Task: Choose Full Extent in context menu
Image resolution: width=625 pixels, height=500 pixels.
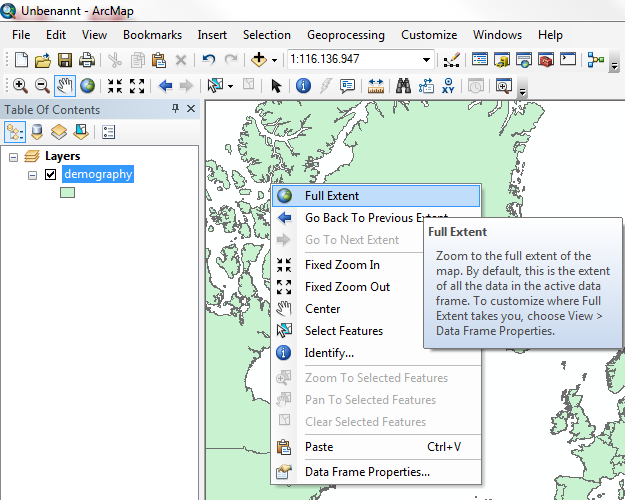Action: (376, 196)
